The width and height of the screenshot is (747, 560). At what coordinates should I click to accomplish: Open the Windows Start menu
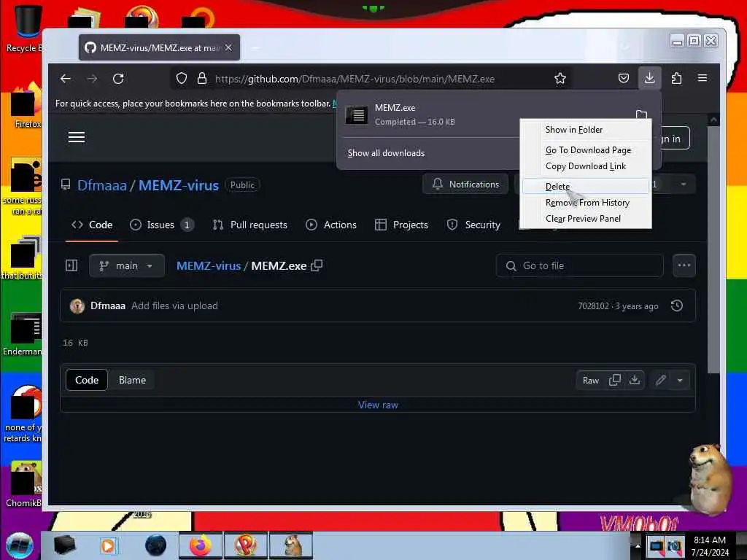(20, 545)
